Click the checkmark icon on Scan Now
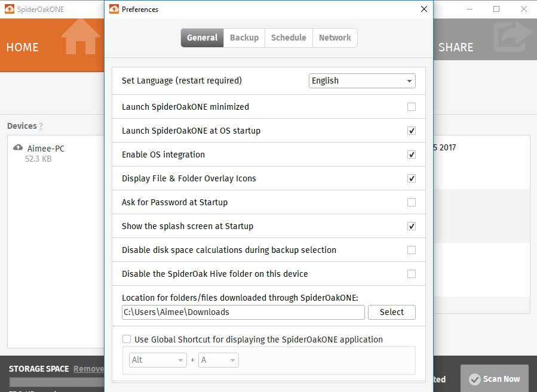This screenshot has height=392, width=537. [x=475, y=379]
